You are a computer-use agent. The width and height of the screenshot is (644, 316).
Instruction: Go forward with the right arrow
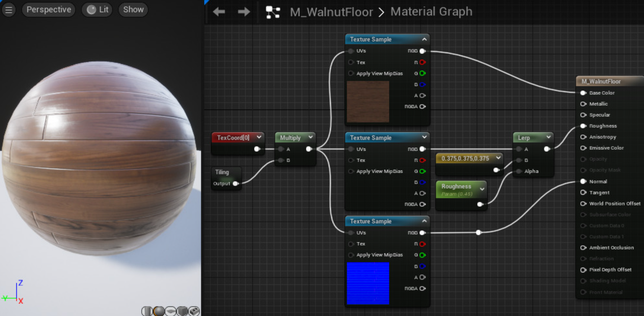click(x=244, y=12)
